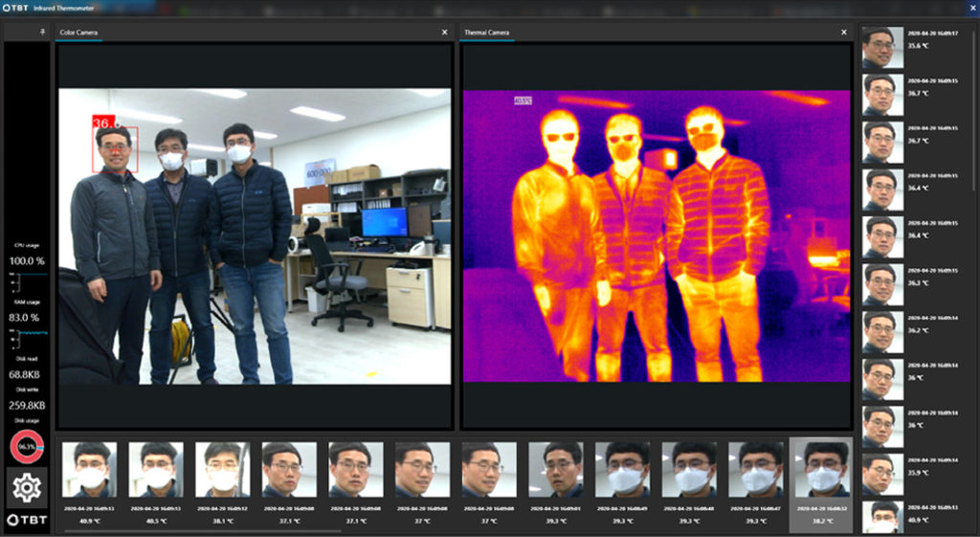The width and height of the screenshot is (980, 537).
Task: Open the settings gear icon
Action: [27, 487]
